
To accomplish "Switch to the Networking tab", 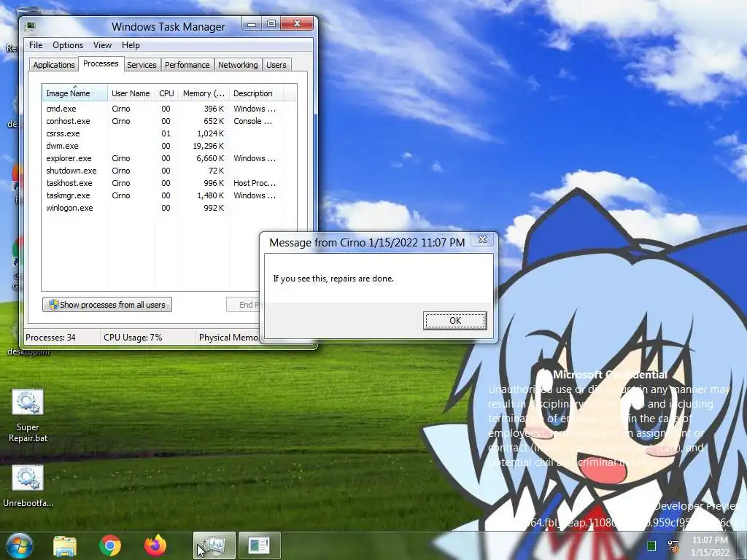I will (238, 65).
